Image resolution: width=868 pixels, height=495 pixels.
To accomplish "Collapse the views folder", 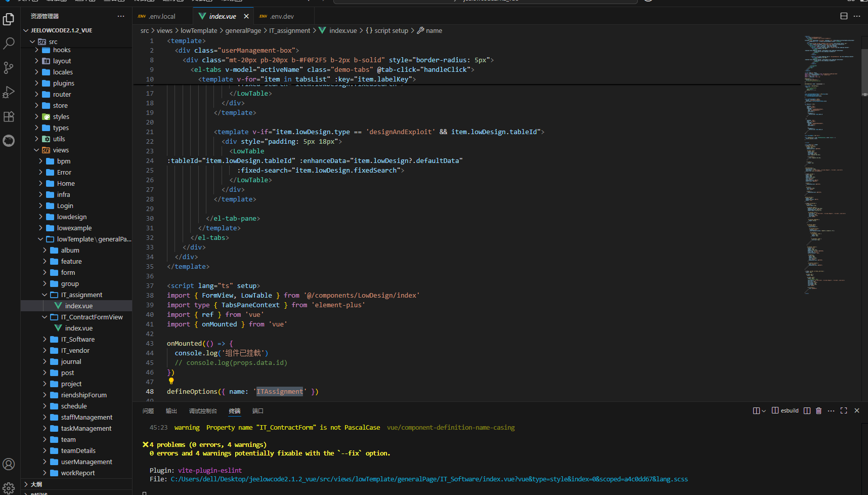I will (x=76, y=150).
